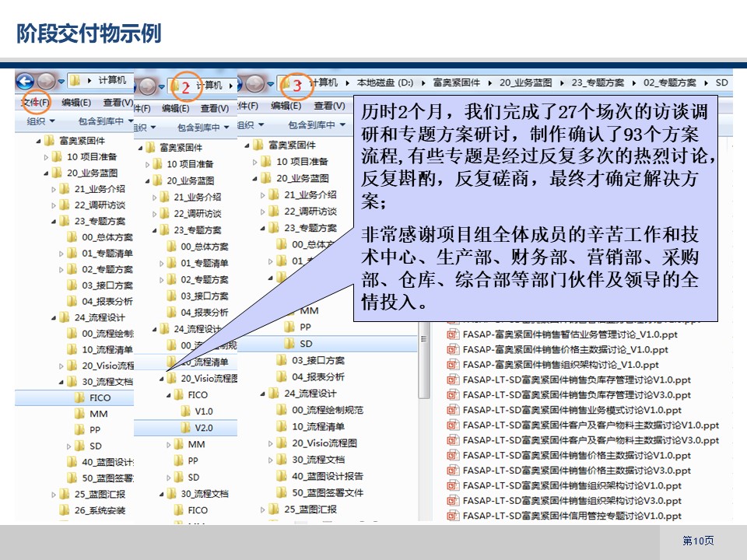The image size is (747, 560).
Task: Select the 40_蓝图设计报告 folder
Action: point(327,476)
